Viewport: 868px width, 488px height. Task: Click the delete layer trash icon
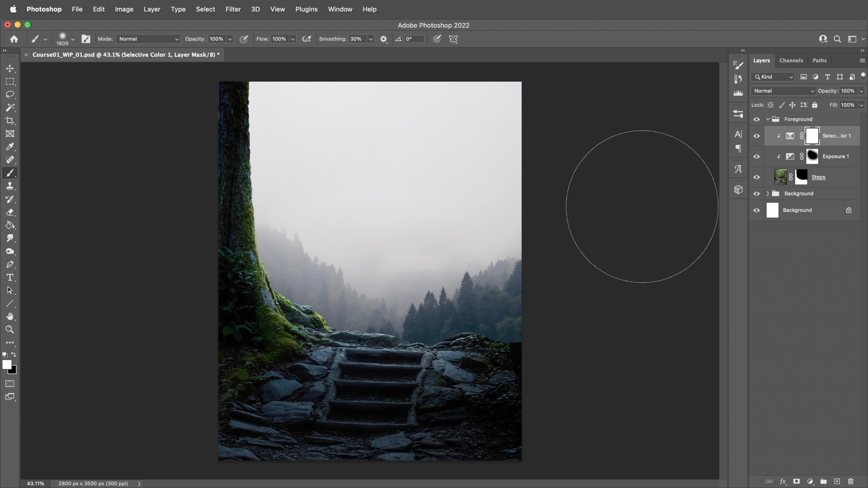851,481
